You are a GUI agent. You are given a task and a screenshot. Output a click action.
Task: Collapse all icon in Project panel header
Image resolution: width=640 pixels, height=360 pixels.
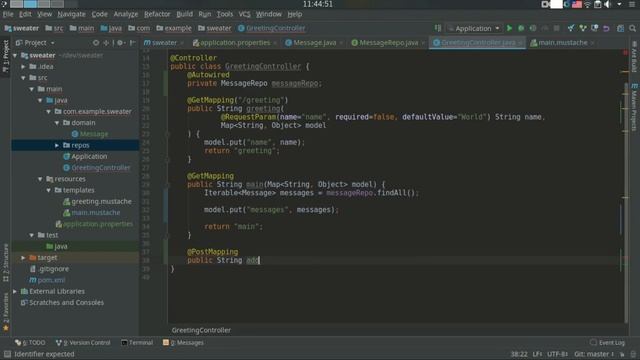[106, 42]
